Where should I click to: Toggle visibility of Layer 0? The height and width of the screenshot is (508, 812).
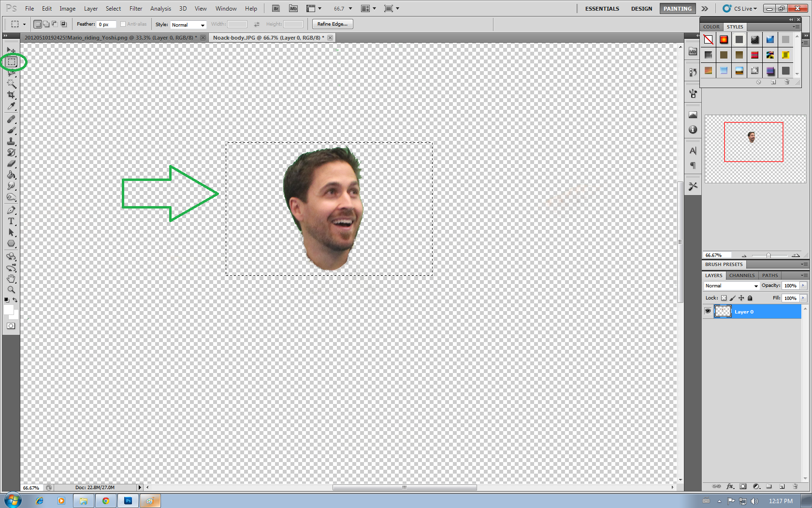click(708, 312)
